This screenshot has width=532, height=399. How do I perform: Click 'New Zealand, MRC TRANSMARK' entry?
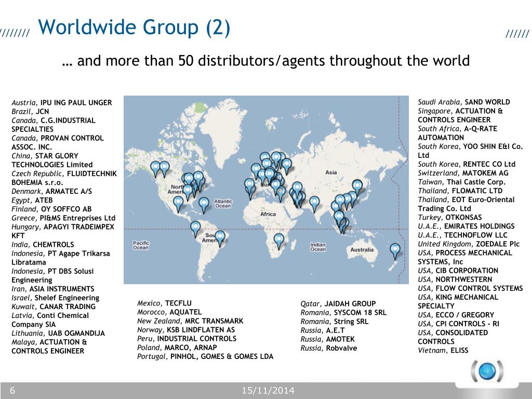(190, 321)
